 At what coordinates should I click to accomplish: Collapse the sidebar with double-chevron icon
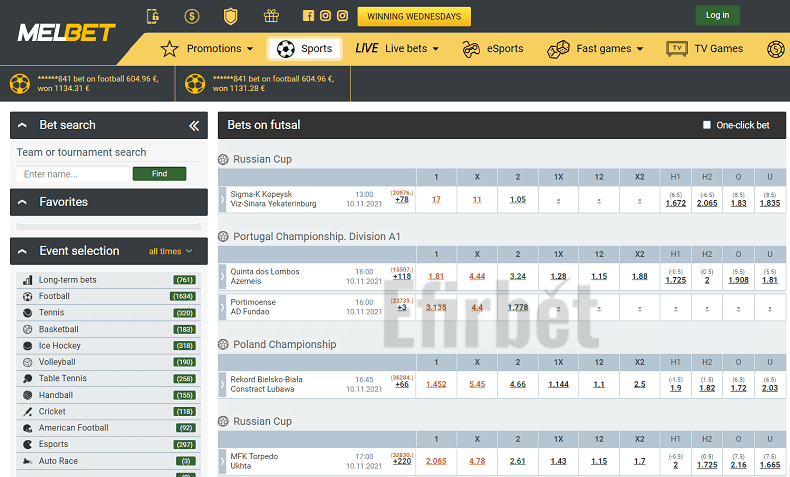(194, 125)
